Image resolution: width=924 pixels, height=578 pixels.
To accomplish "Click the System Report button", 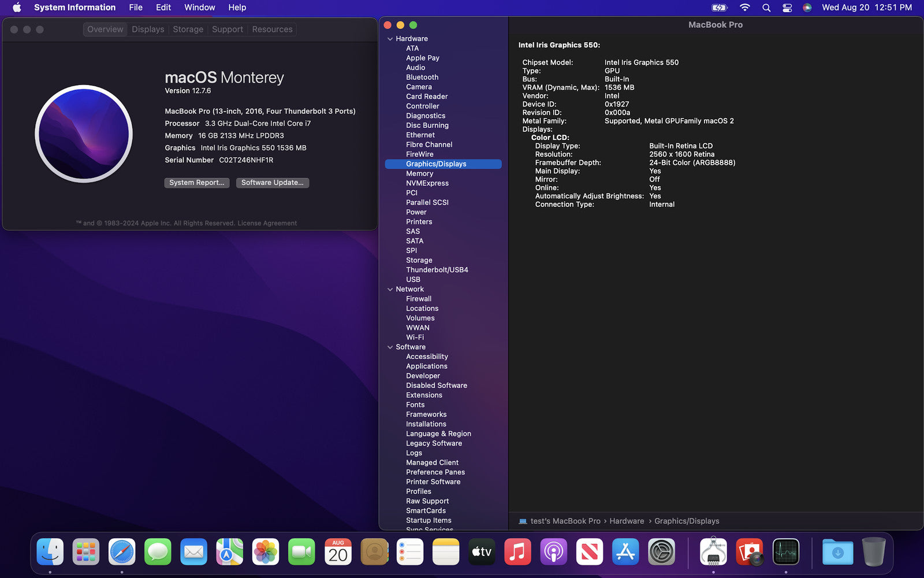I will (197, 183).
